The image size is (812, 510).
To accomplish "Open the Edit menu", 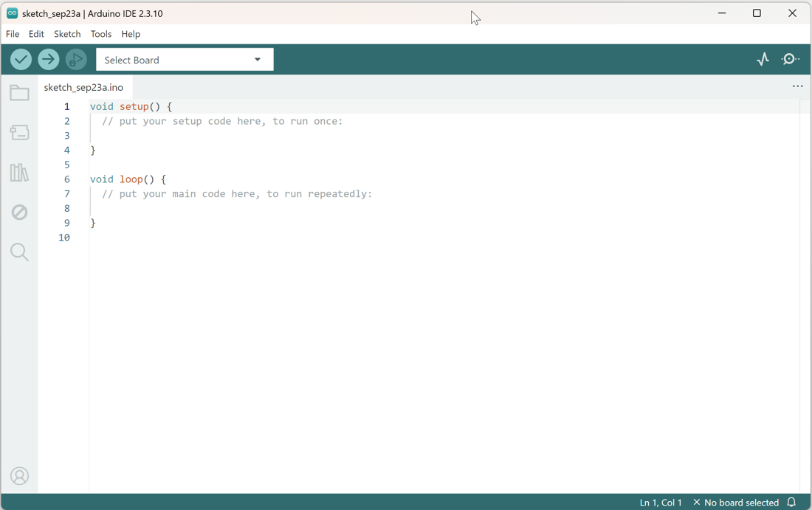I will point(36,34).
